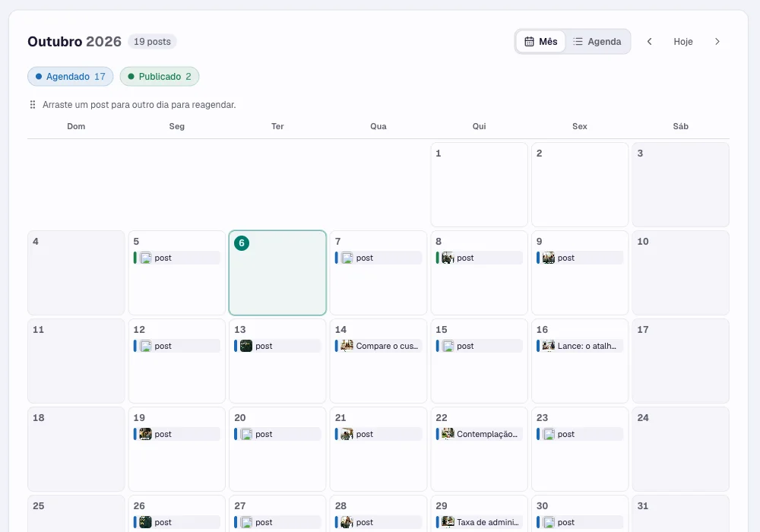Open the post on day 23

click(580, 434)
